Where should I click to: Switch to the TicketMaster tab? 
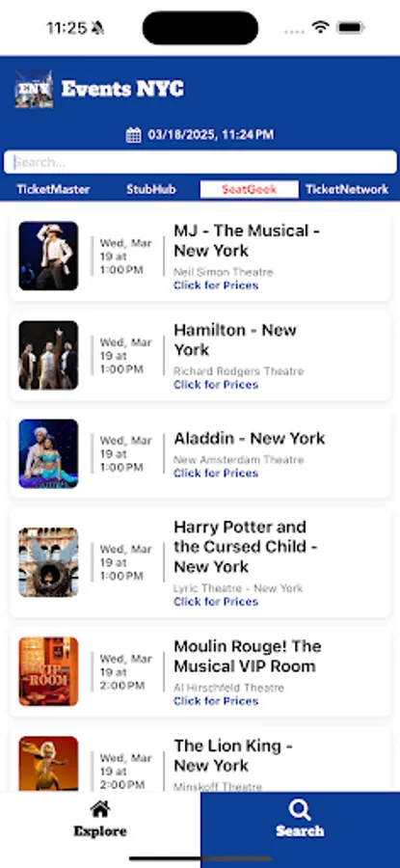coord(53,189)
